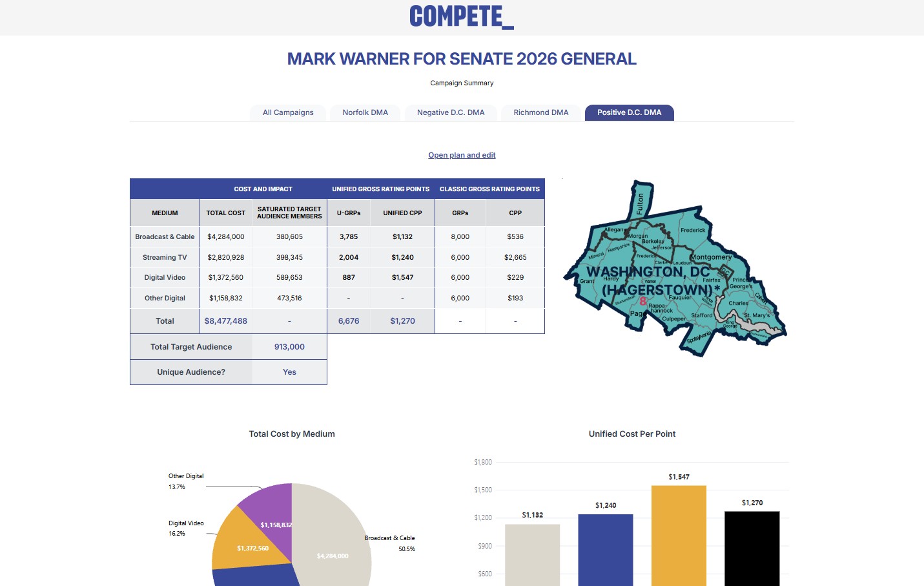Screen dimensions: 924x586
Task: Click the black $1,270 bar in chart
Action: (x=752, y=549)
